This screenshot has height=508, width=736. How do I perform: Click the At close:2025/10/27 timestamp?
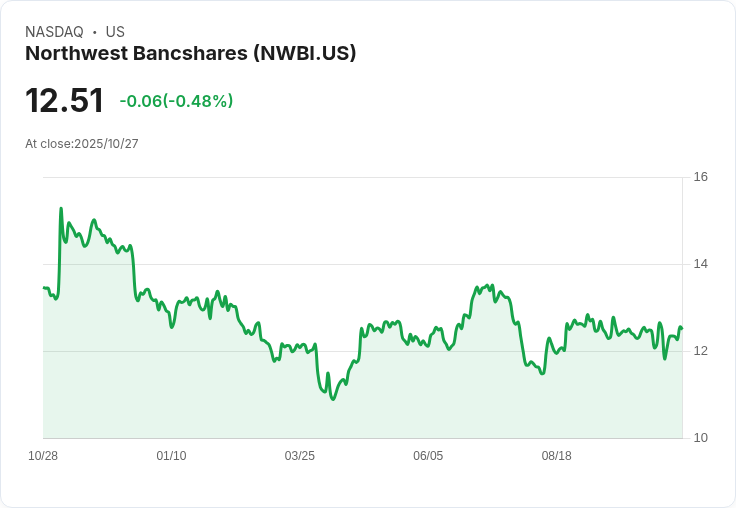[x=82, y=144]
